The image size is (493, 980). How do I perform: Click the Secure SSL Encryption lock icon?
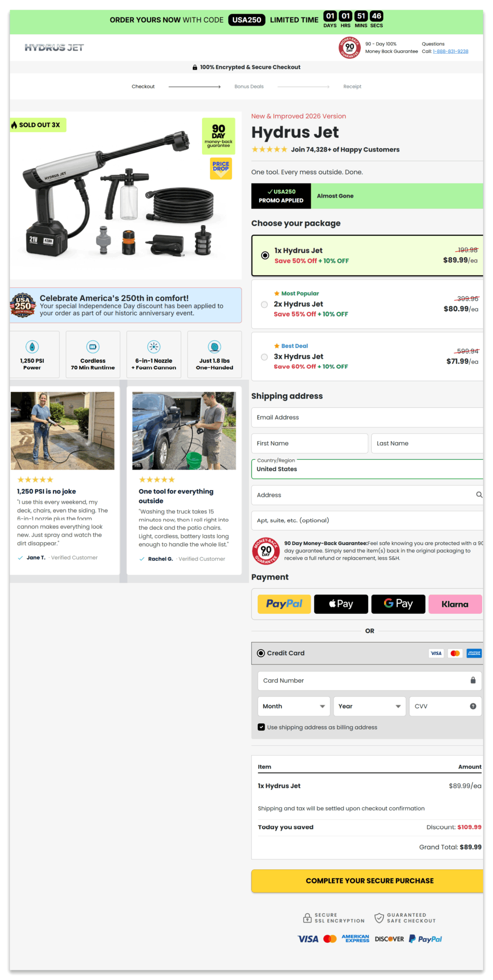click(307, 918)
